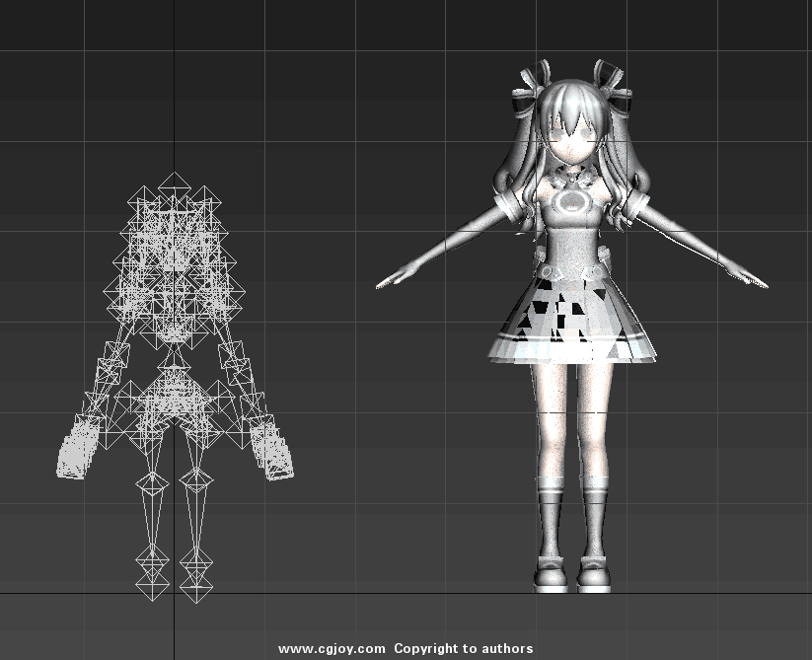Click the character's outstretched hand on viewer's left
The image size is (812, 660).
390,281
